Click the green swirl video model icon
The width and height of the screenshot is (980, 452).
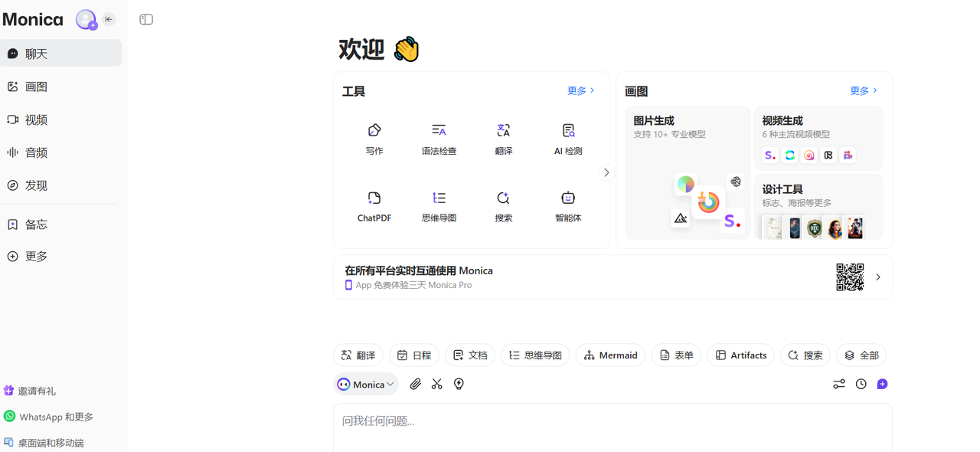pos(789,155)
